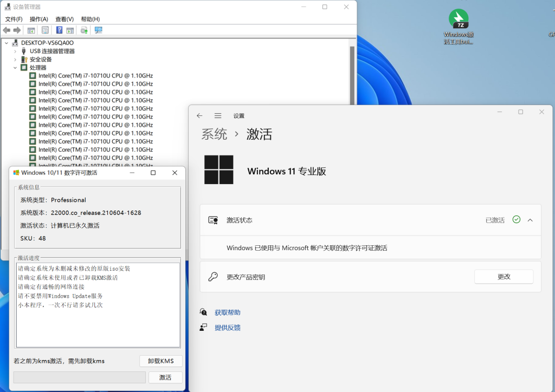Select the Windows激活工具 7Z desktop icon
555x392 pixels.
459,27
